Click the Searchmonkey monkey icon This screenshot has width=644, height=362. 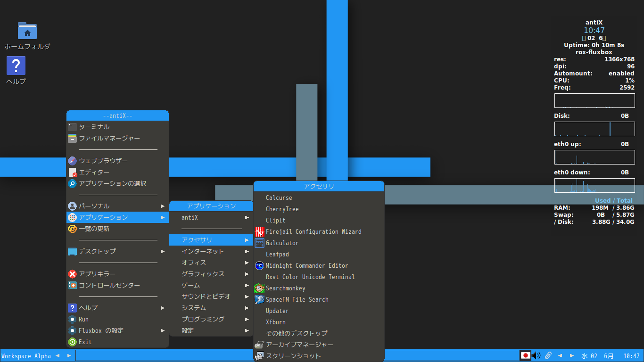(x=259, y=288)
